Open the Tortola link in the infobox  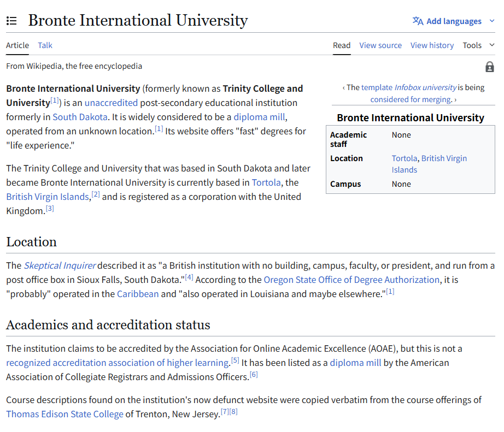tap(405, 158)
